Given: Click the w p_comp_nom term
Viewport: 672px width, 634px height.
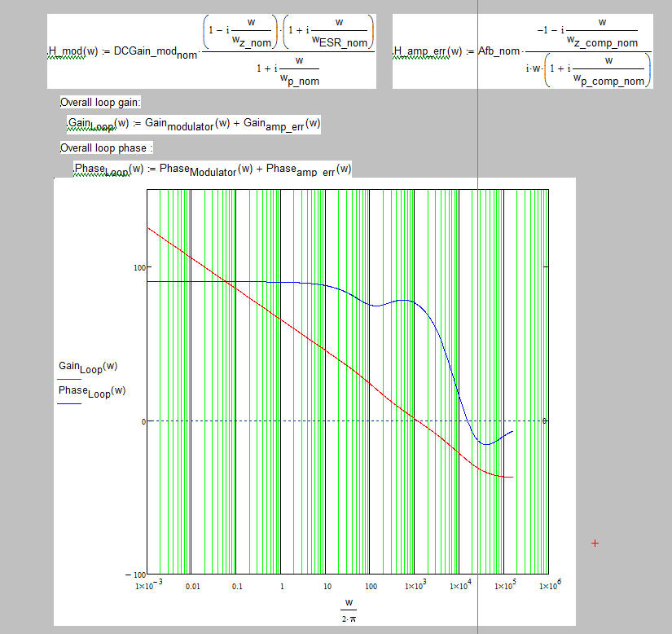Looking at the screenshot, I should click(x=608, y=79).
